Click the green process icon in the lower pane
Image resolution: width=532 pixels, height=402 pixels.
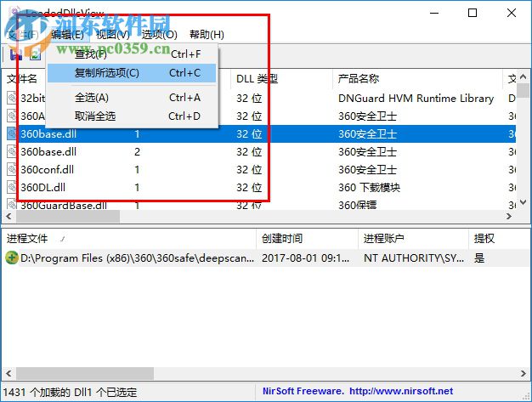12,258
